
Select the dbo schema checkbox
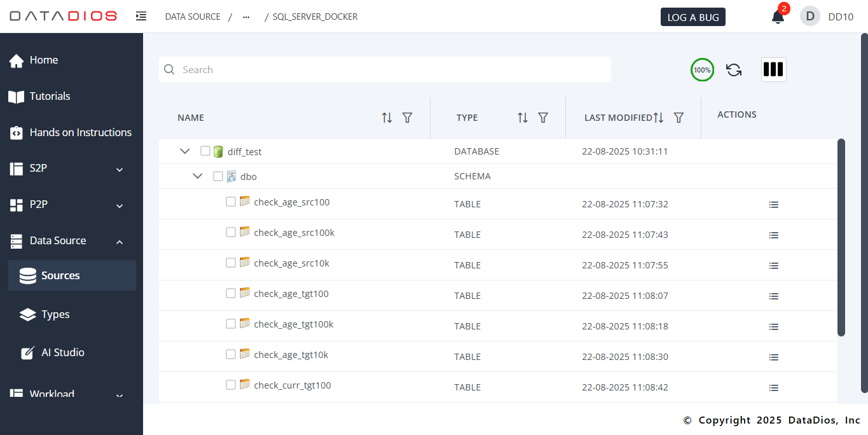[x=218, y=176]
